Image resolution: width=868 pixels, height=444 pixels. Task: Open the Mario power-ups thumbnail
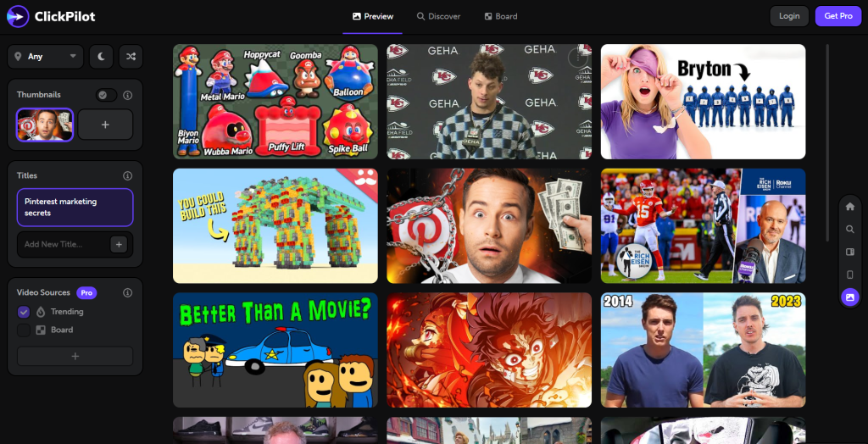click(x=275, y=102)
